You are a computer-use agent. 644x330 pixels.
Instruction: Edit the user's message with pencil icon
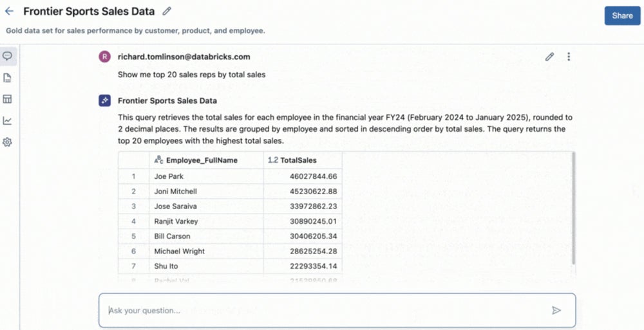coord(549,57)
